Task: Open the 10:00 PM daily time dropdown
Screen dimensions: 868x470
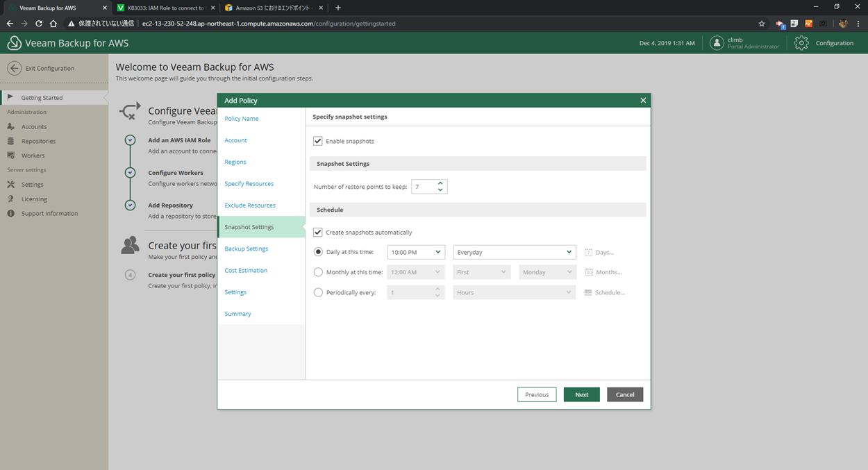Action: 416,252
